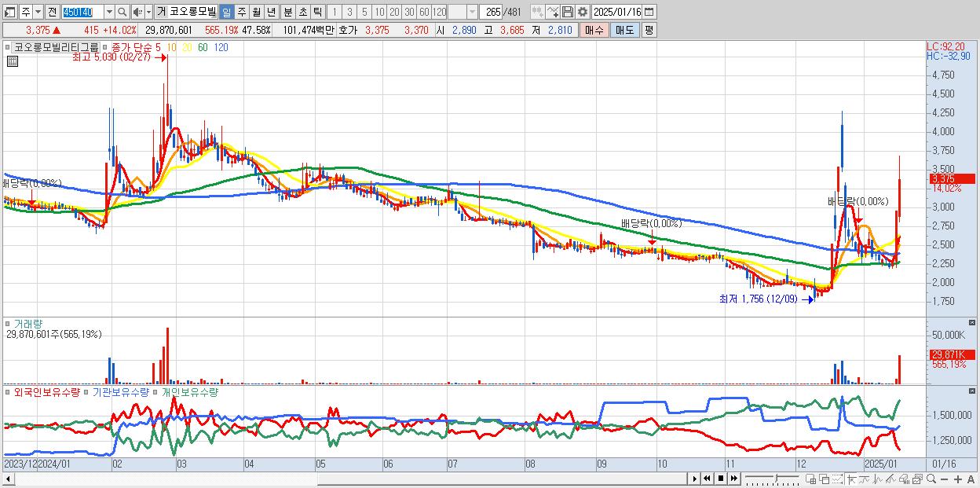The height and width of the screenshot is (488, 980).
Task: Open the 주 stock type selector
Action: coord(26,12)
